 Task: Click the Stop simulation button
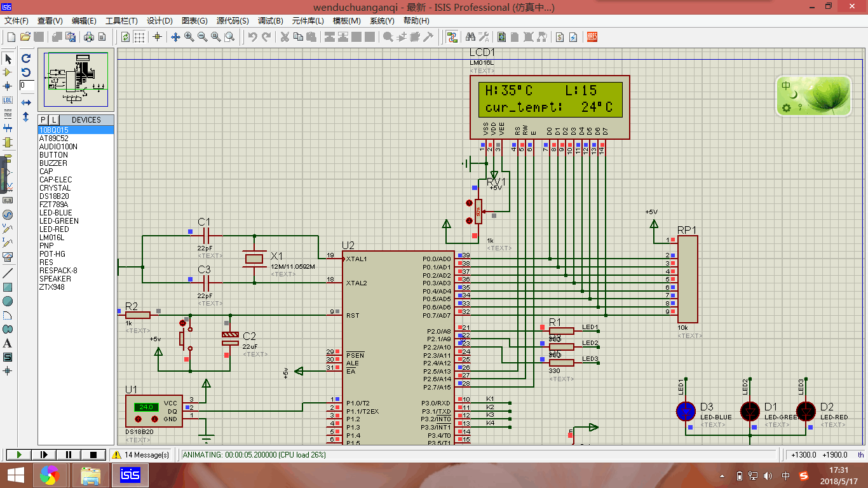click(x=93, y=454)
